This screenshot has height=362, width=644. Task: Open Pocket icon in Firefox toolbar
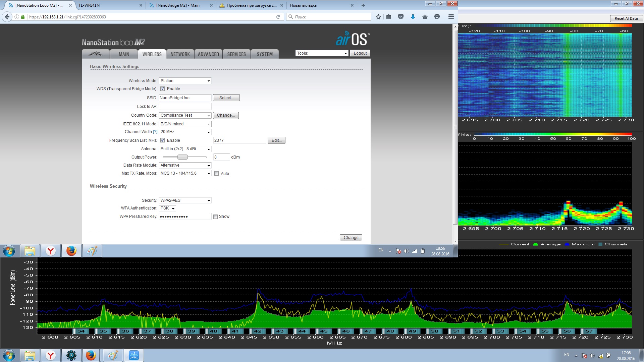click(401, 17)
